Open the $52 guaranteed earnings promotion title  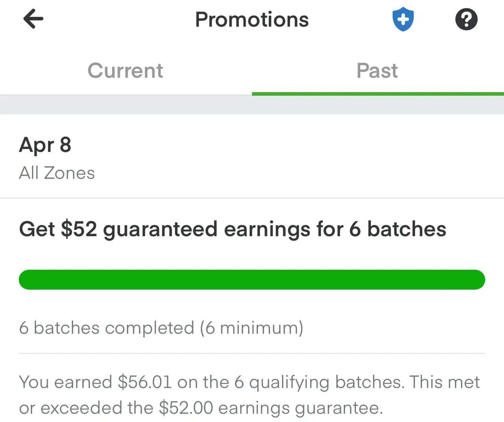[233, 229]
